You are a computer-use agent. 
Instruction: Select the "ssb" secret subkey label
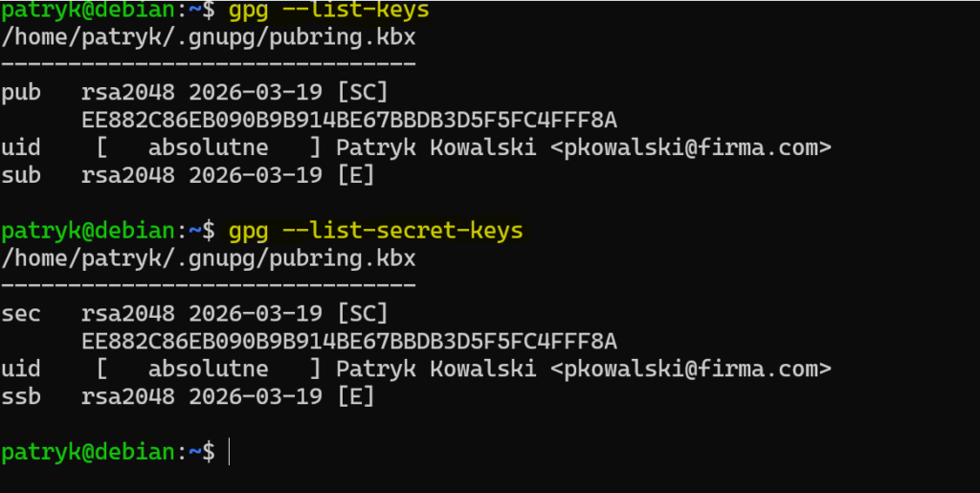click(21, 396)
